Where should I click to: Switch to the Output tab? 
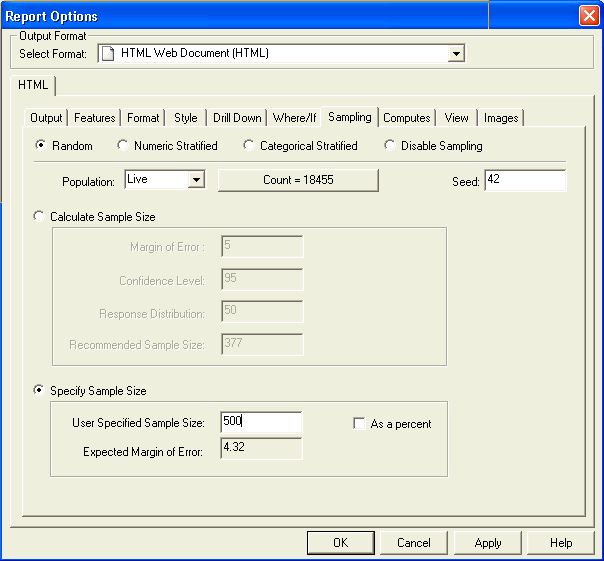click(x=46, y=118)
